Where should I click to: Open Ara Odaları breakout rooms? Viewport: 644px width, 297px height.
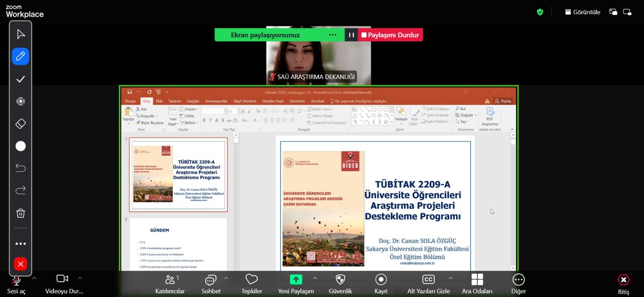pyautogui.click(x=477, y=283)
